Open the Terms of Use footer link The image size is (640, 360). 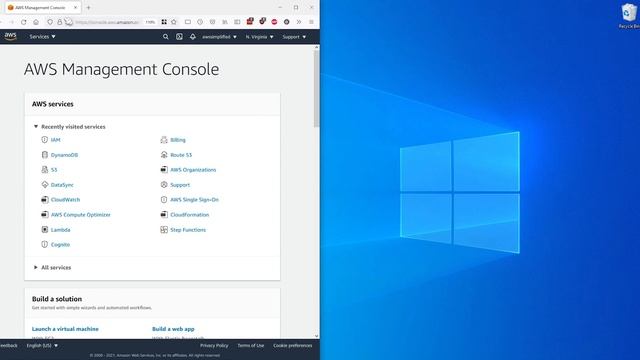251,345
